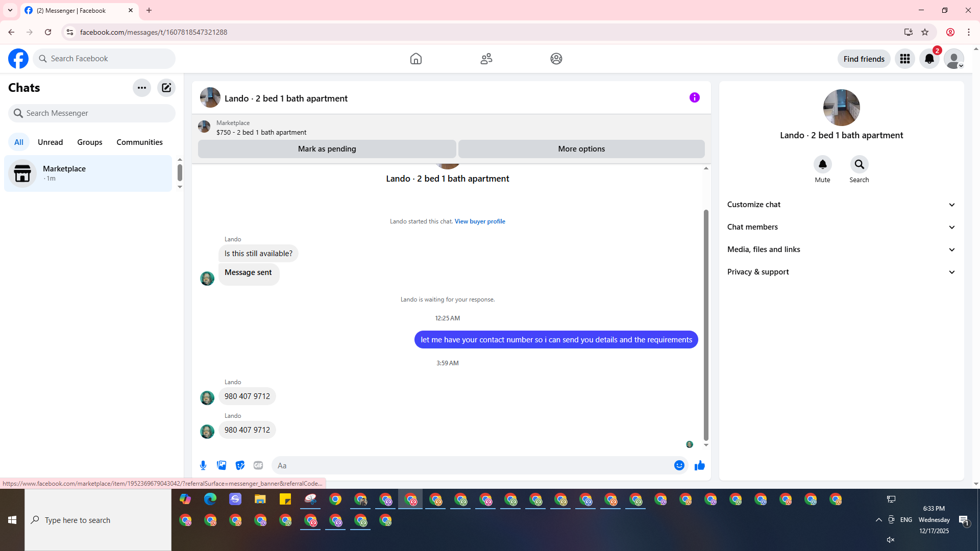Click the voice clip microphone icon
Screen dimensions: 980x551
pos(203,465)
